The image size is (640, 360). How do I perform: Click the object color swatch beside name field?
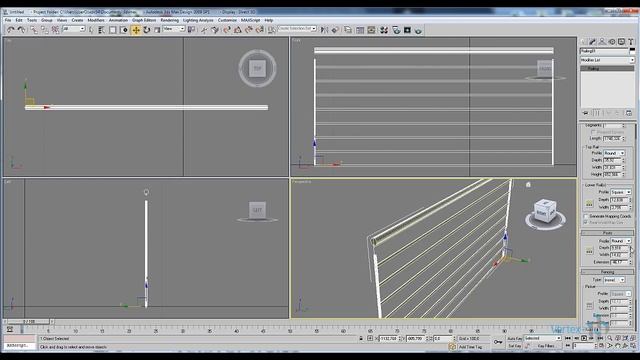point(632,51)
